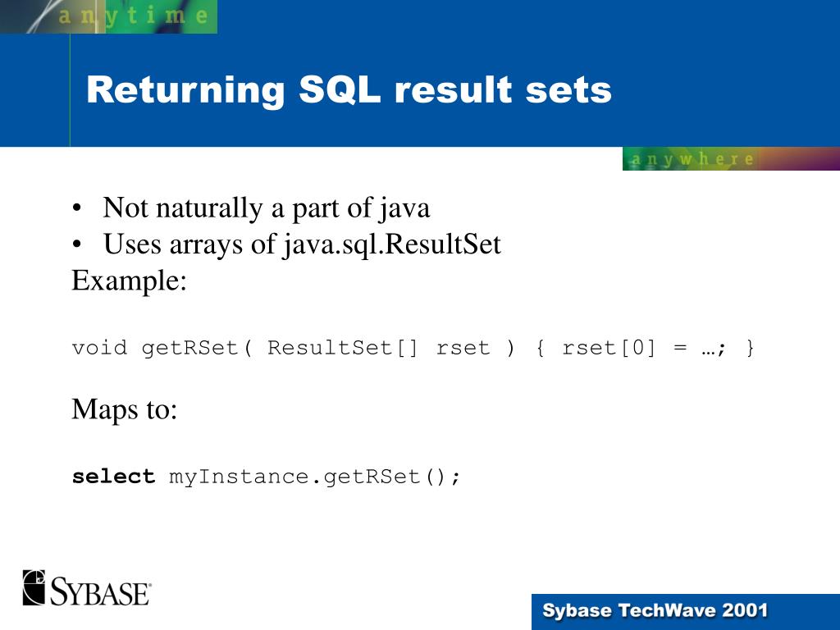This screenshot has width=840, height=630.
Task: Click 'void getRSet(' in code line
Action: click(x=162, y=348)
